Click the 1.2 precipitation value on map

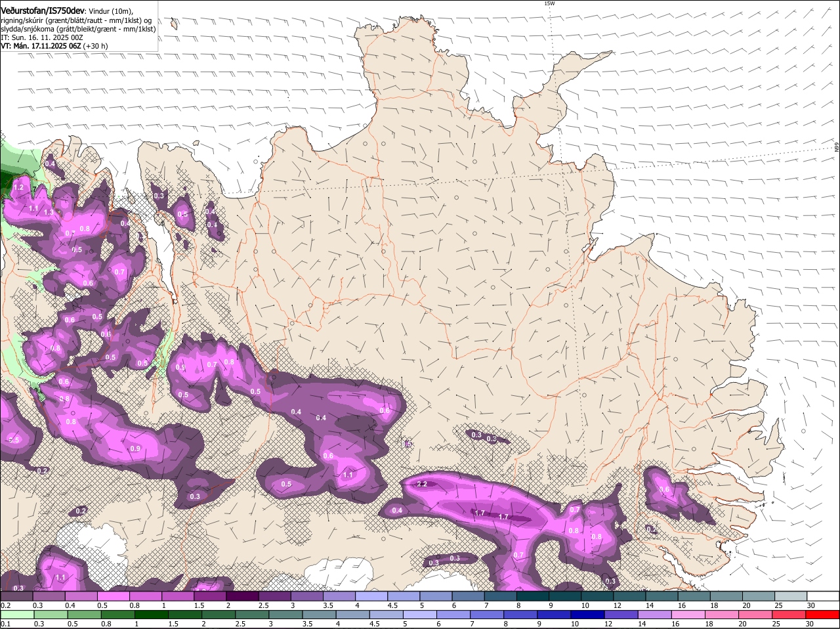click(18, 188)
